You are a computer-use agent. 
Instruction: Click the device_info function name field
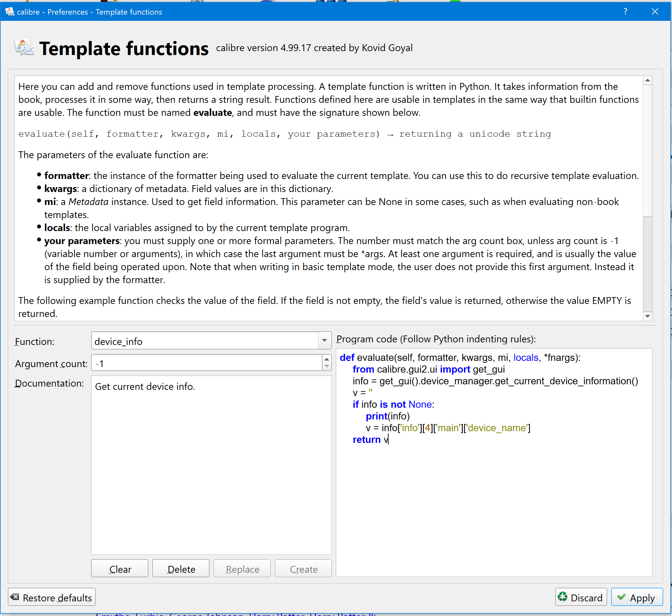[205, 341]
